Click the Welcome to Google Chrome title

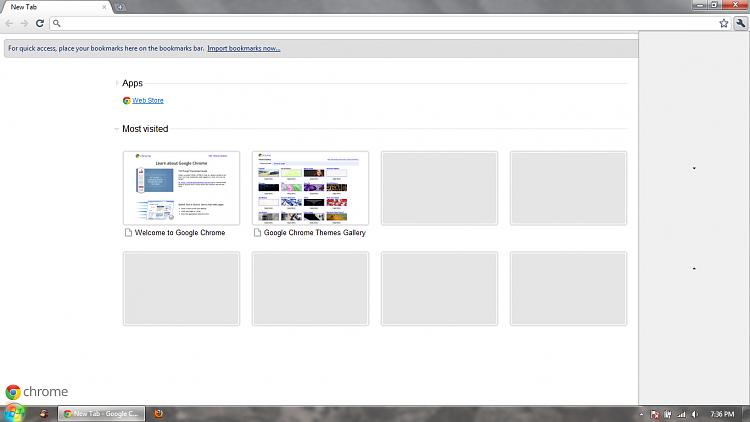[x=180, y=233]
